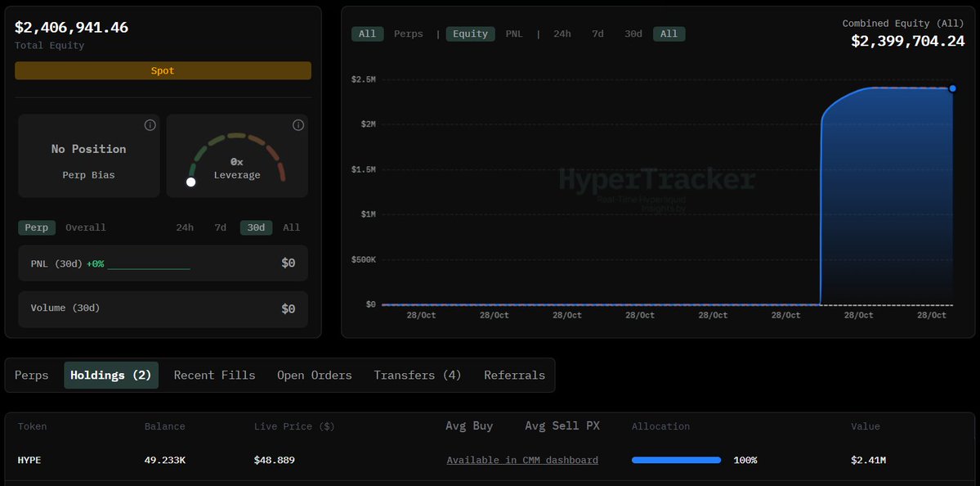The width and height of the screenshot is (980, 486).
Task: Open the Available in CMM dashboard link
Action: point(522,461)
